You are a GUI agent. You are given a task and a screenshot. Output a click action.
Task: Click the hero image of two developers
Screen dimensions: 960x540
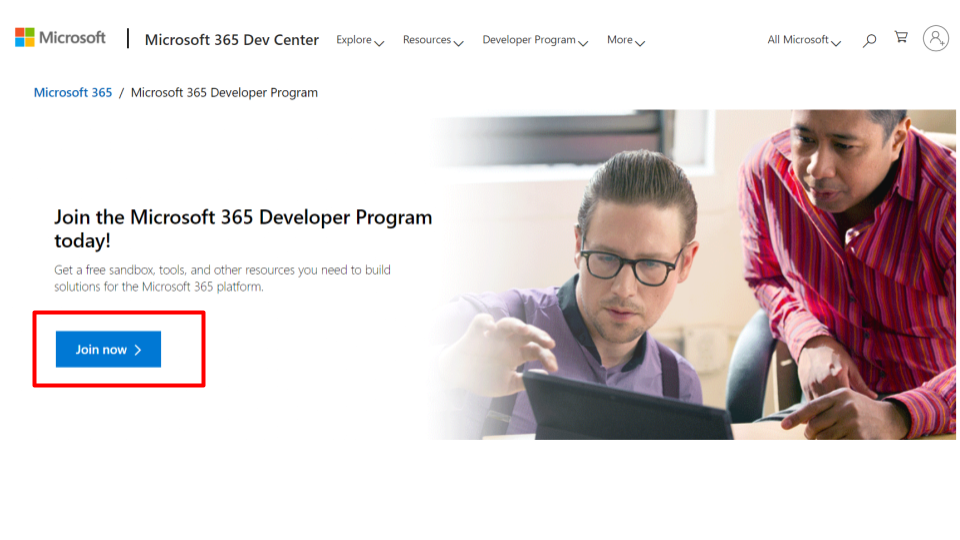pos(692,274)
